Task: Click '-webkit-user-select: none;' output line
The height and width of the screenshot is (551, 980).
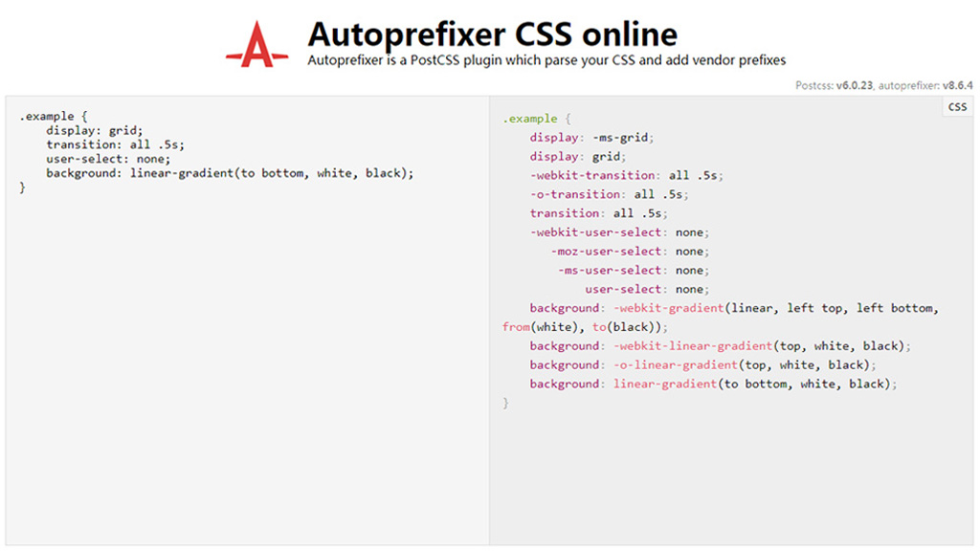Action: [x=619, y=232]
